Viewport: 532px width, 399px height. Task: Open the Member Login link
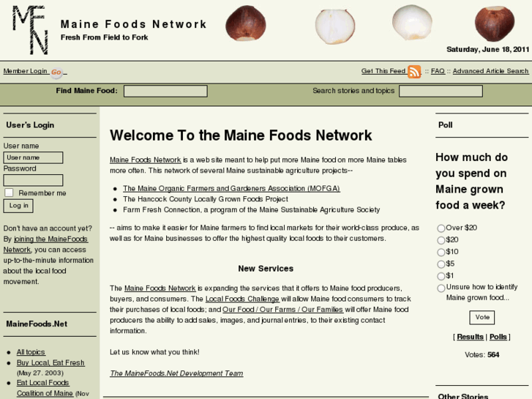[x=25, y=71]
